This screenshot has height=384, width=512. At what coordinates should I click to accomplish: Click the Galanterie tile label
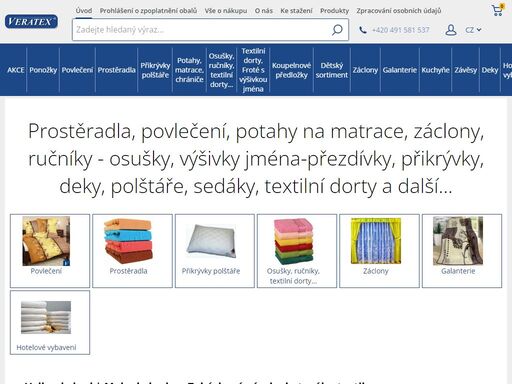pos(458,271)
